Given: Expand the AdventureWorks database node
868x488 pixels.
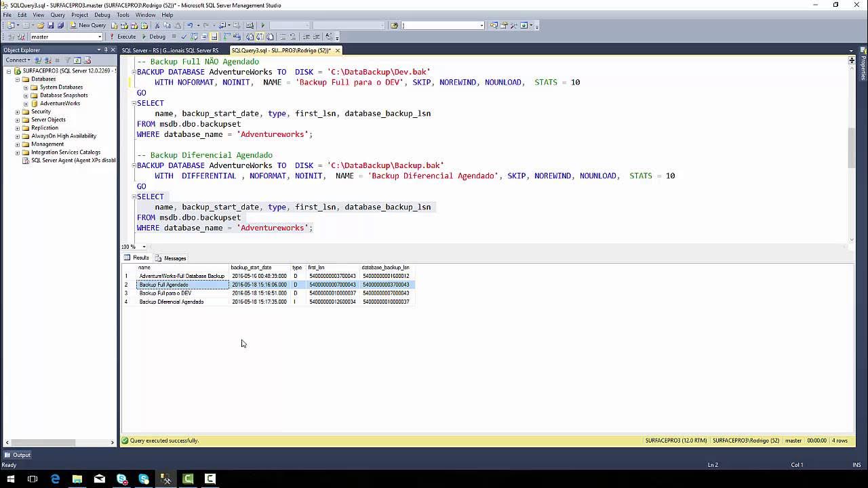Looking at the screenshot, I should [x=26, y=104].
